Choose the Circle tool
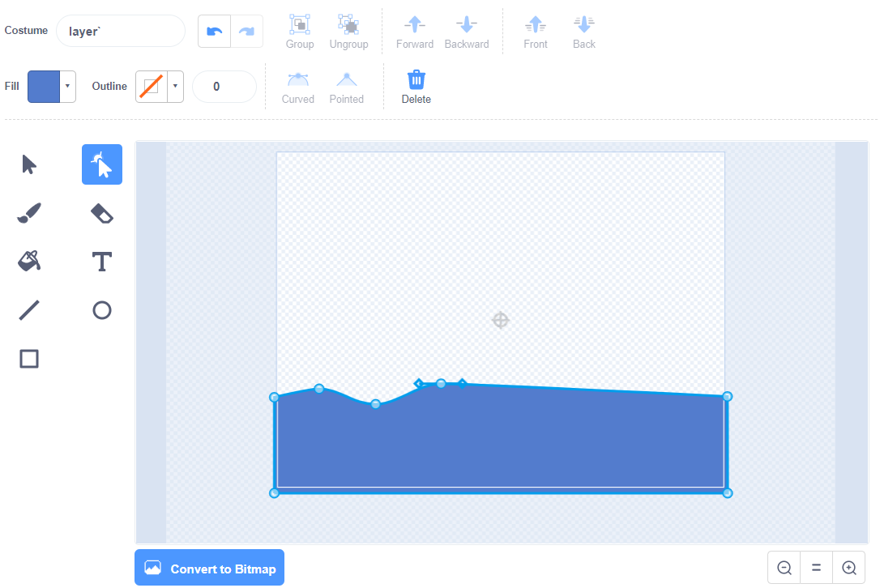Image resolution: width=880 pixels, height=588 pixels. 102,310
